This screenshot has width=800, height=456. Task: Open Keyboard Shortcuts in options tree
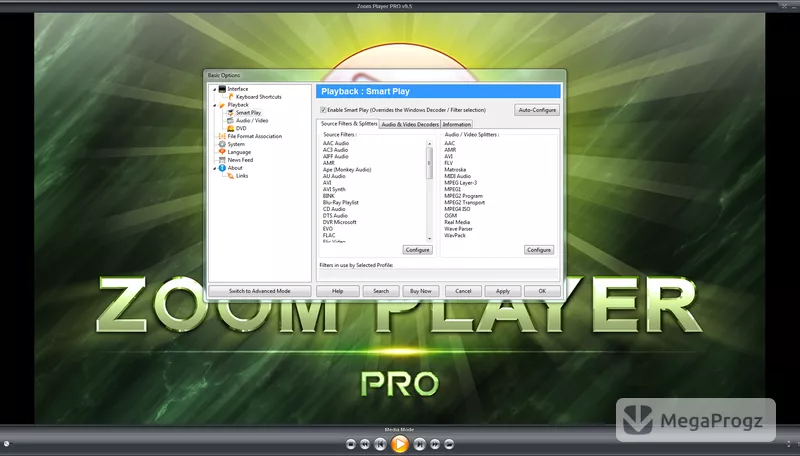point(258,97)
